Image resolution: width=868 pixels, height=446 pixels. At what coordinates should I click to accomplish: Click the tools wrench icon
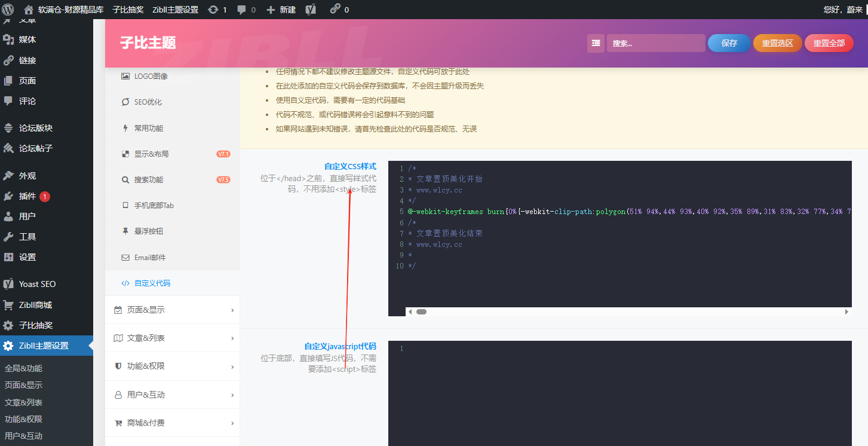pos(8,237)
